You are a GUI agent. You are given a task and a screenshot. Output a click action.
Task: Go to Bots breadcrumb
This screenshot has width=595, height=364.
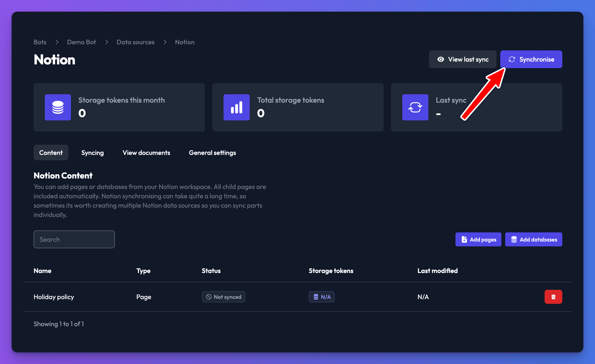(40, 42)
